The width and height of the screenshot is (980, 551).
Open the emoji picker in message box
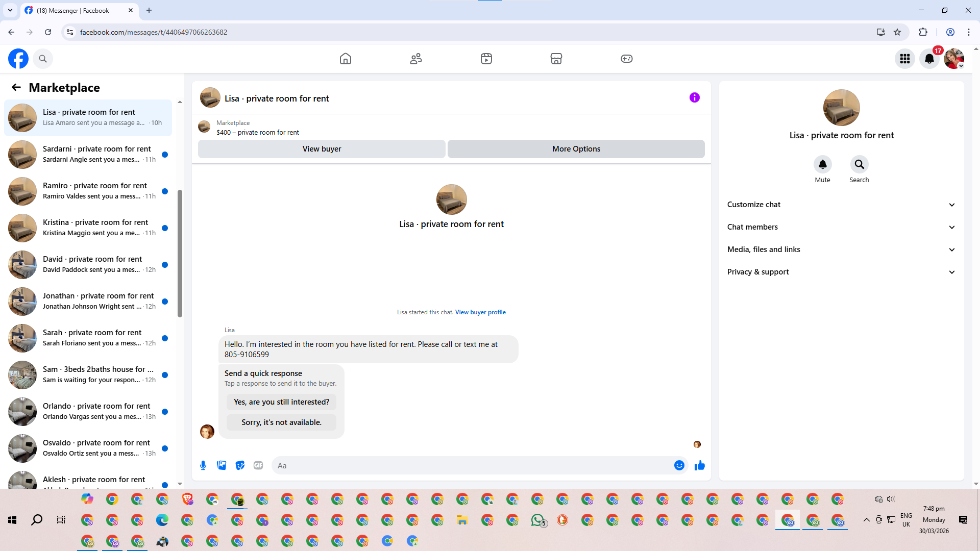679,465
